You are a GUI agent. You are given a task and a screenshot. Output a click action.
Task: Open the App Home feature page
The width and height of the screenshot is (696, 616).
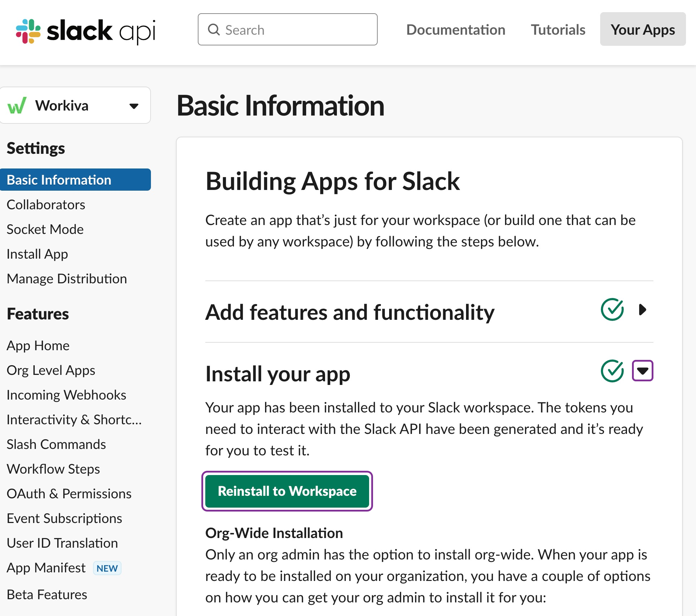[38, 346]
